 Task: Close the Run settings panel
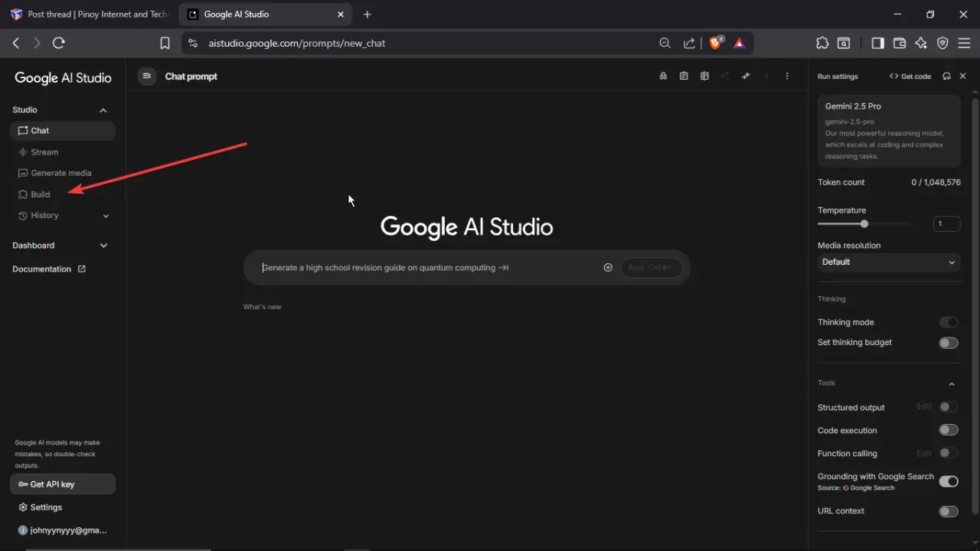coord(963,76)
